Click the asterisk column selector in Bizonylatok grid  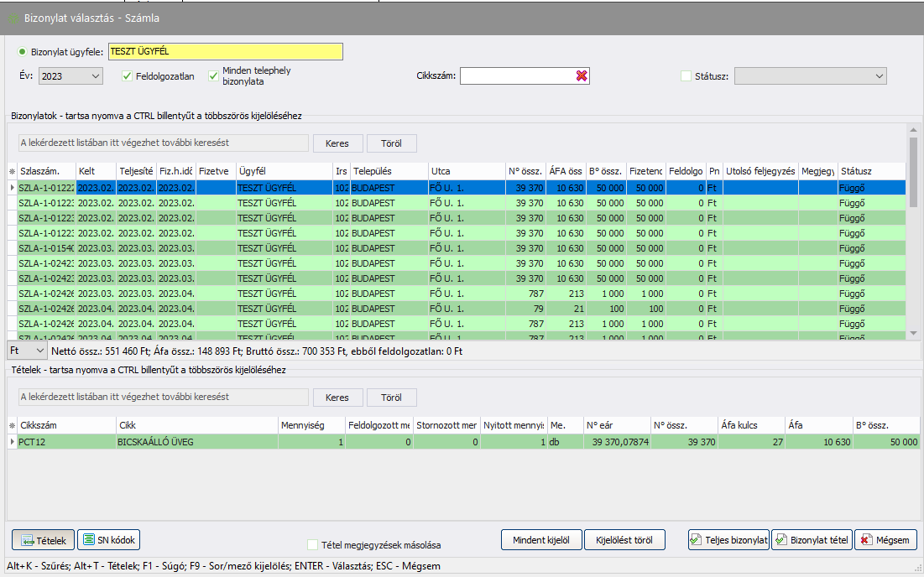pos(12,171)
